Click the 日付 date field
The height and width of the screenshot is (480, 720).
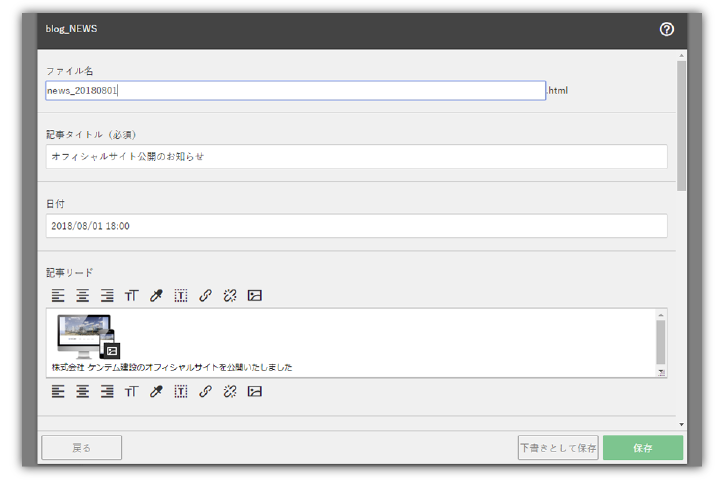click(356, 226)
